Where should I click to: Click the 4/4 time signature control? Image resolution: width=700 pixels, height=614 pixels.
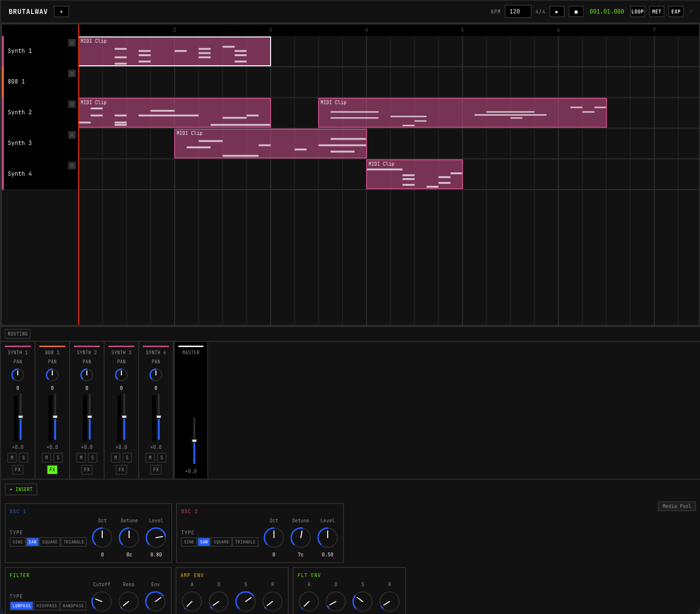(540, 12)
